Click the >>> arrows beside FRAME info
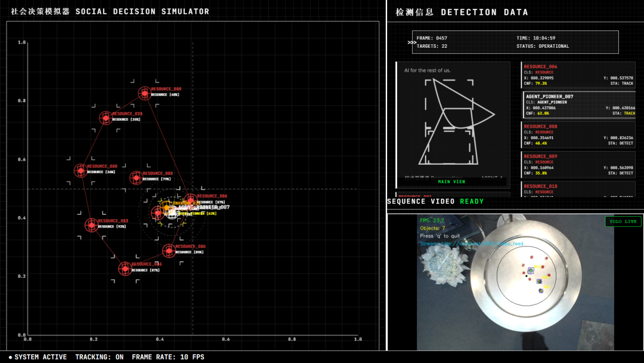Image resolution: width=644 pixels, height=363 pixels. (x=411, y=42)
